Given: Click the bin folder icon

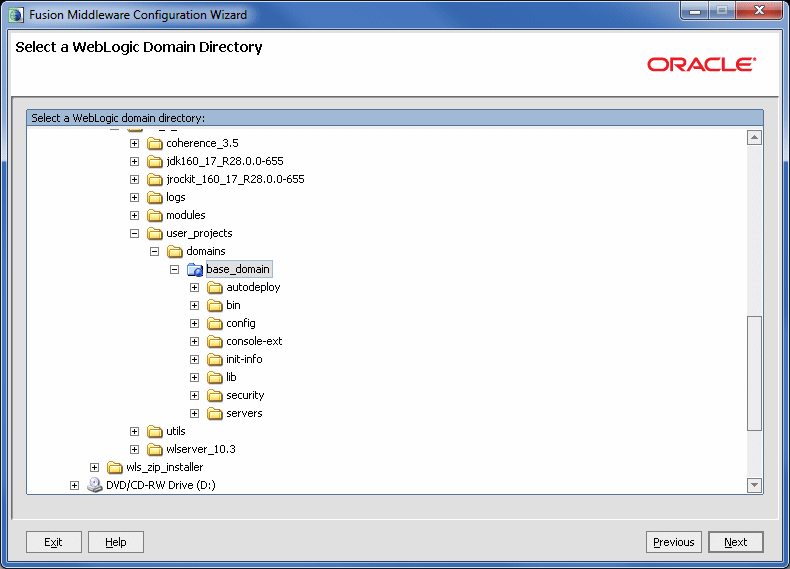Looking at the screenshot, I should pos(215,305).
